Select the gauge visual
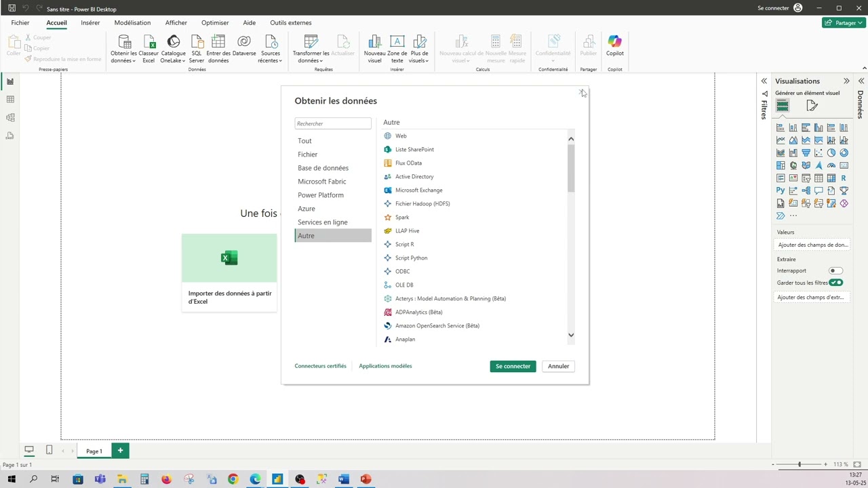 (x=831, y=165)
